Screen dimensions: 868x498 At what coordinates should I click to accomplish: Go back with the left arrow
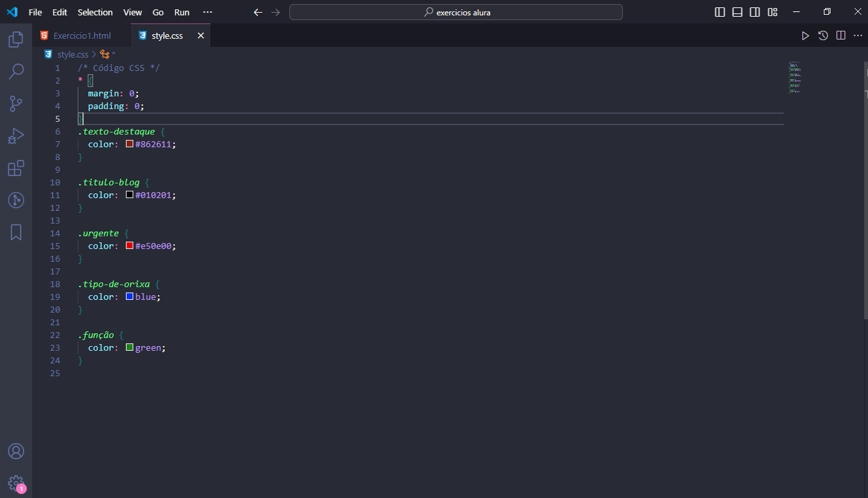coord(258,12)
